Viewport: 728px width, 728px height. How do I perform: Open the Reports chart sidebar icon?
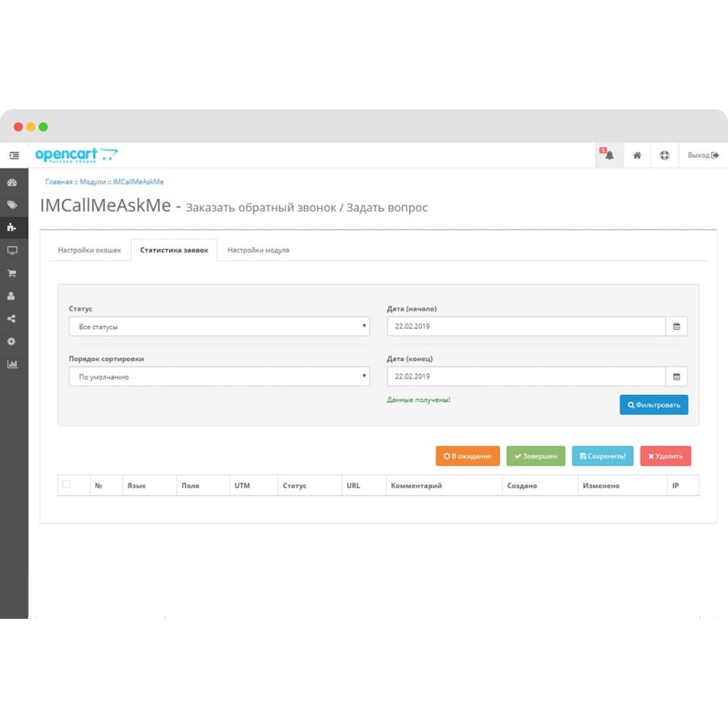click(x=12, y=364)
